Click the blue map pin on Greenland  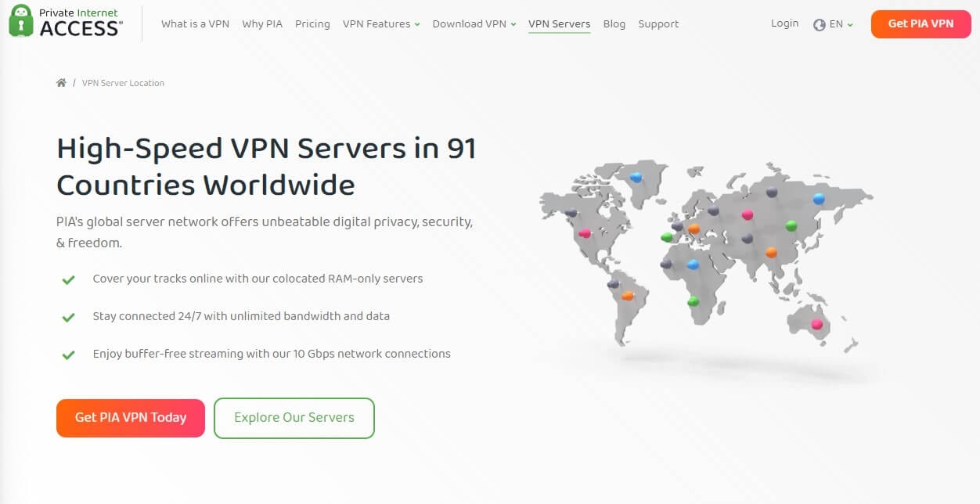pyautogui.click(x=636, y=178)
